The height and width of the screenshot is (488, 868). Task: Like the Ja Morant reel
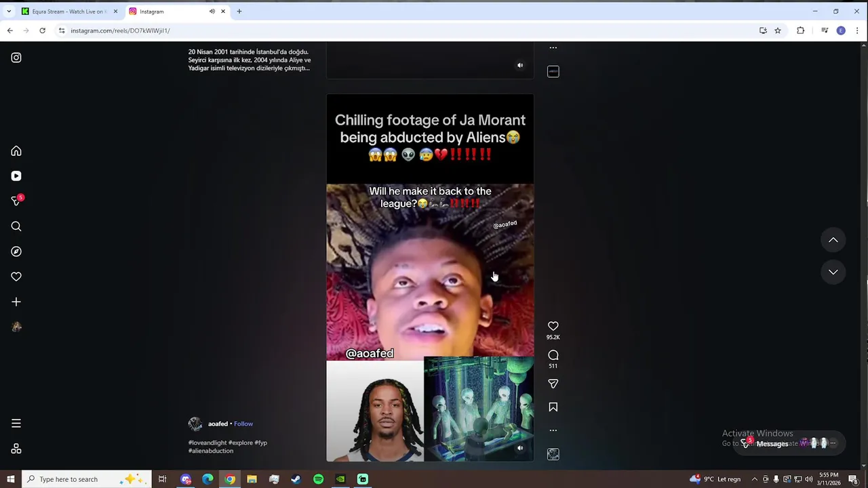coord(553,326)
